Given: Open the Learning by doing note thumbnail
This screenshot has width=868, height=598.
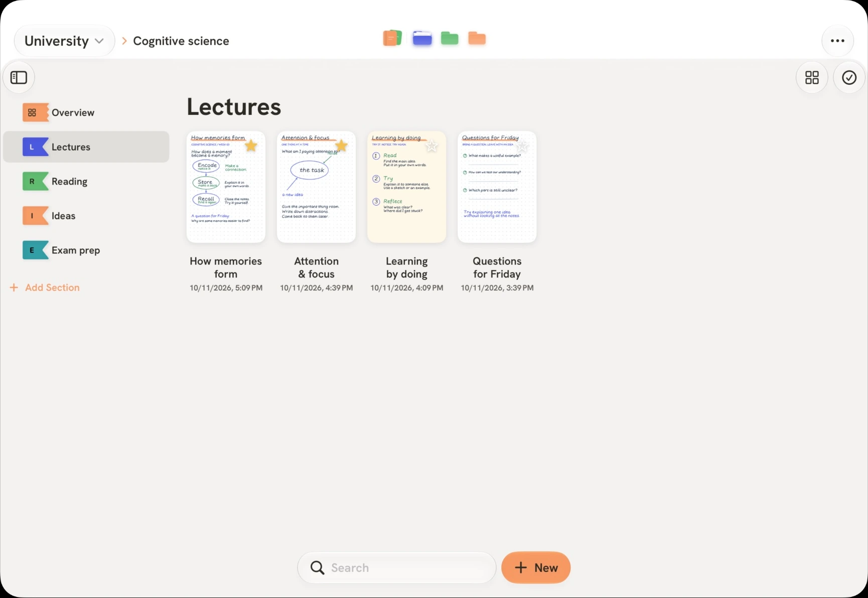Looking at the screenshot, I should tap(406, 187).
